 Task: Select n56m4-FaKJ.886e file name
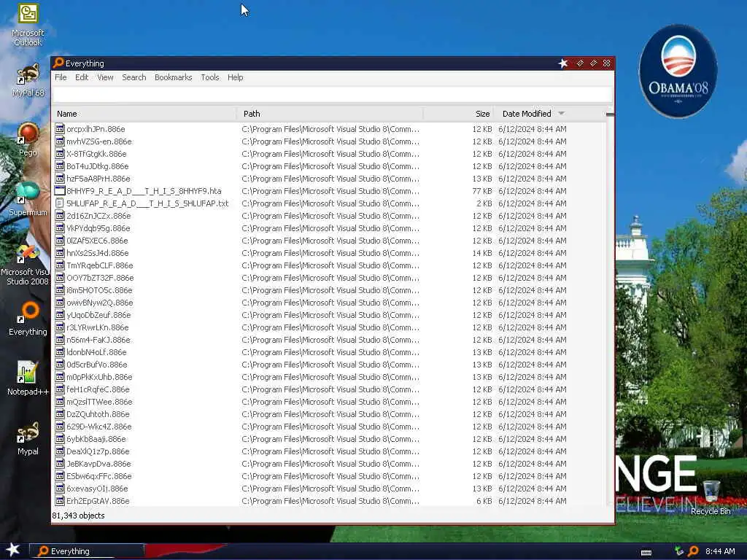(x=98, y=339)
